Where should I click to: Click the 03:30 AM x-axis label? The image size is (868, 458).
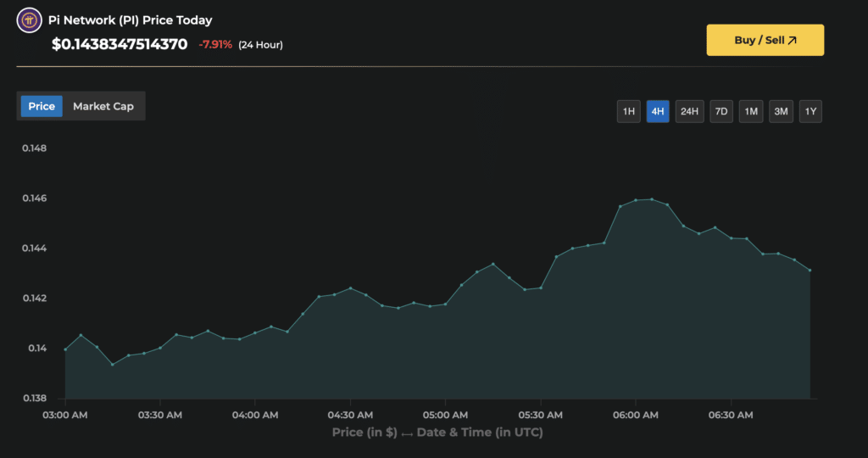click(160, 415)
